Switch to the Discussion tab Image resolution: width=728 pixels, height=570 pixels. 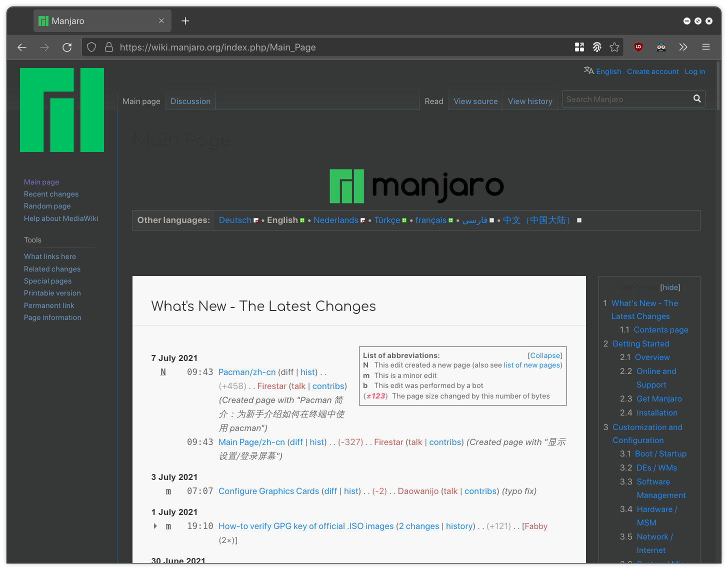click(x=190, y=101)
